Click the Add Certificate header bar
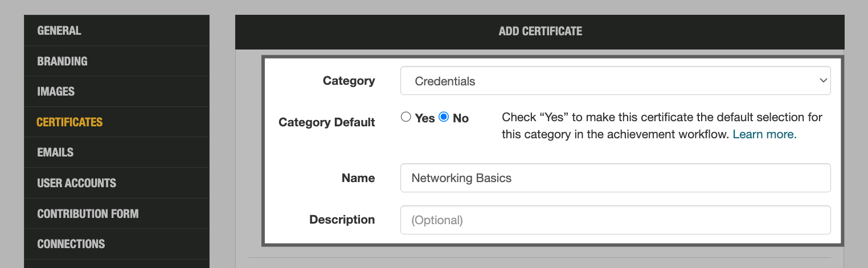Image resolution: width=868 pixels, height=268 pixels. coord(540,31)
